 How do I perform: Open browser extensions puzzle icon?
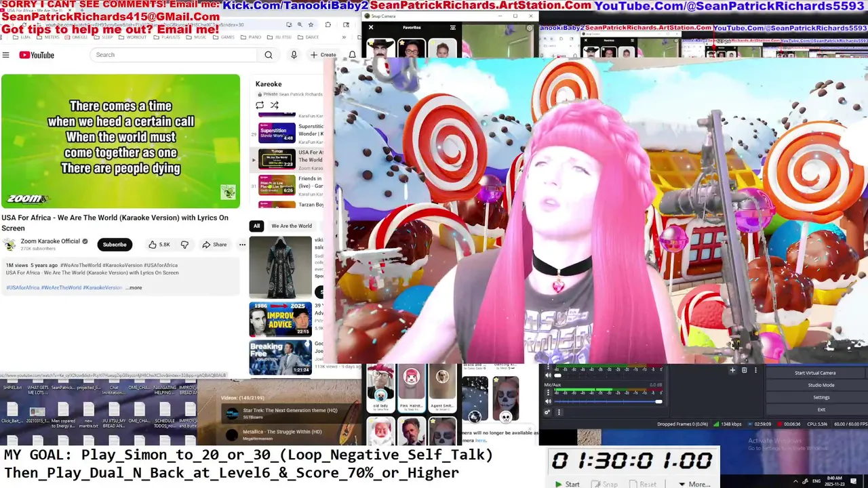pos(328,24)
